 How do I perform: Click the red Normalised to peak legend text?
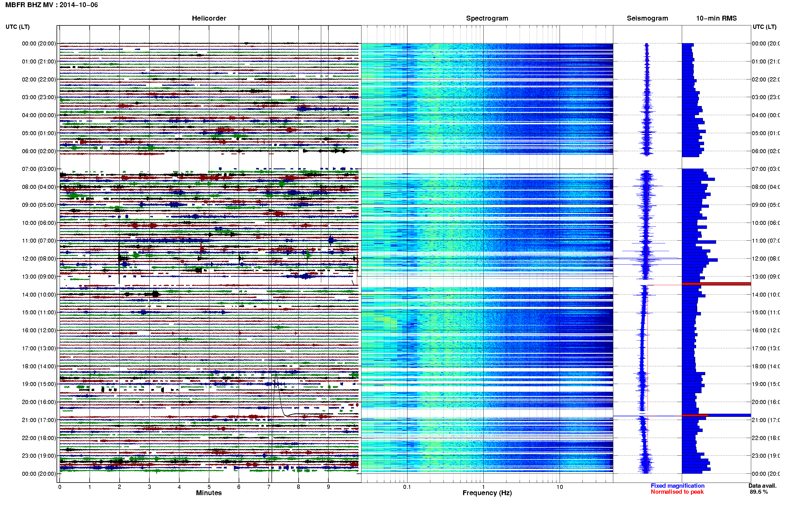click(677, 492)
